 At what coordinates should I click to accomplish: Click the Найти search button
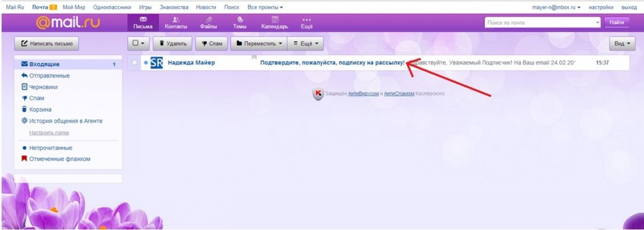click(x=616, y=23)
